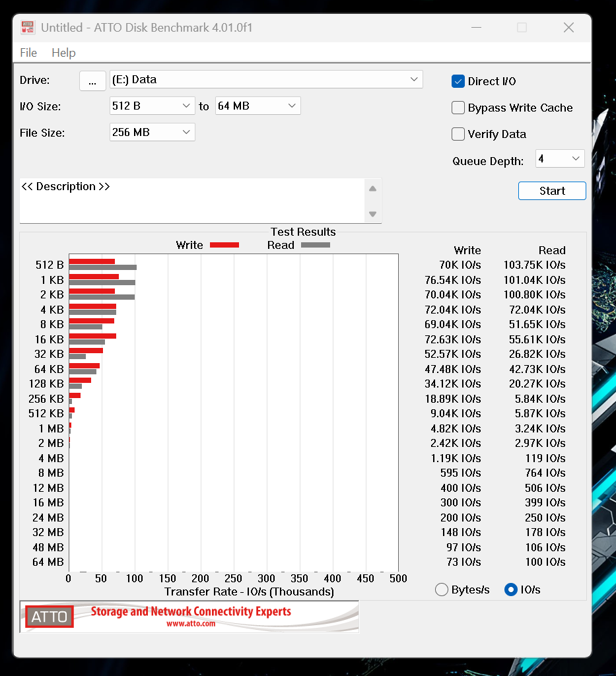
Task: Click the 12 MB chart row label
Action: pos(48,488)
